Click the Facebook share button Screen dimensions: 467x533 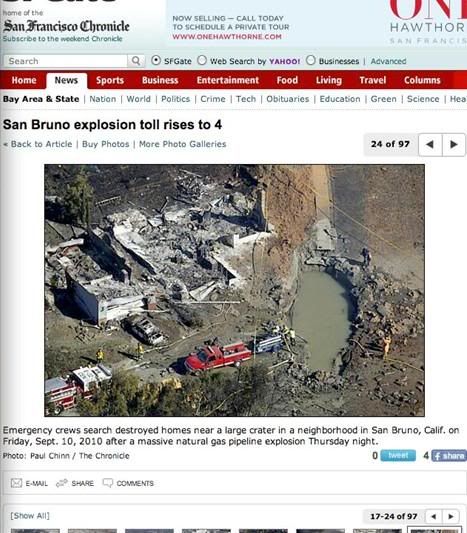click(x=449, y=455)
